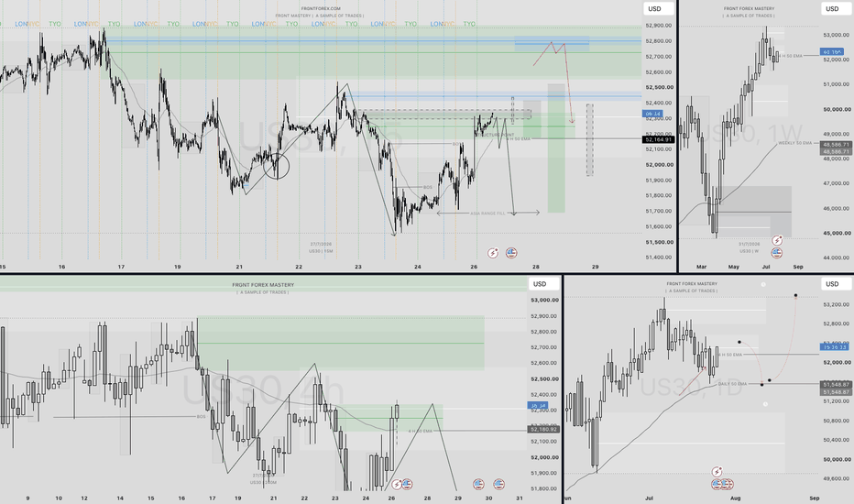Click the blue countdown price label on daily chart

coord(833,346)
